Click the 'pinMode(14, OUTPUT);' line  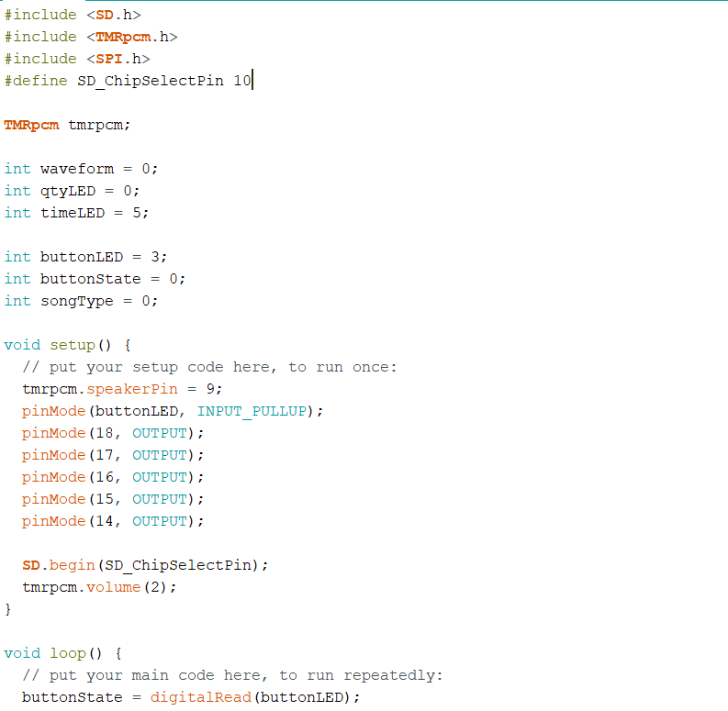pos(113,521)
